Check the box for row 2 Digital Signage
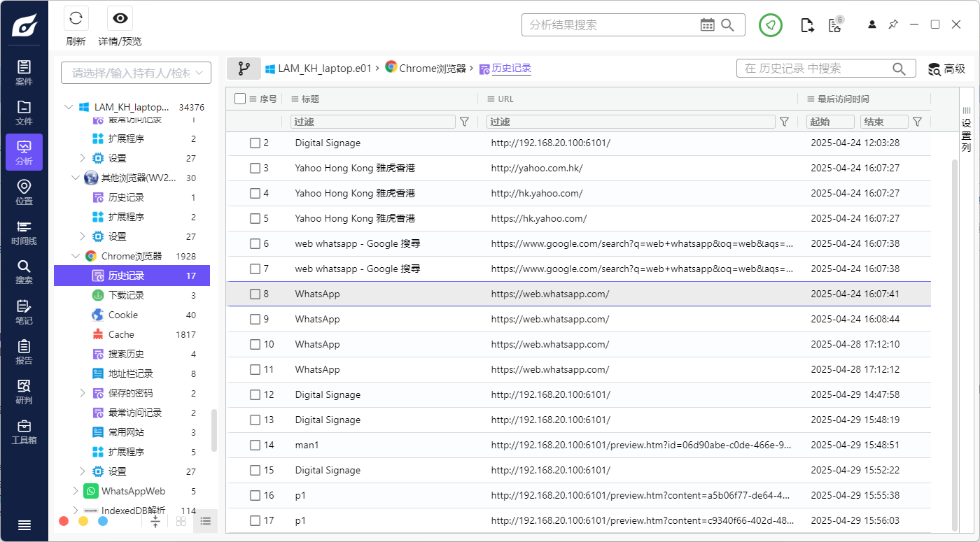 tap(255, 143)
